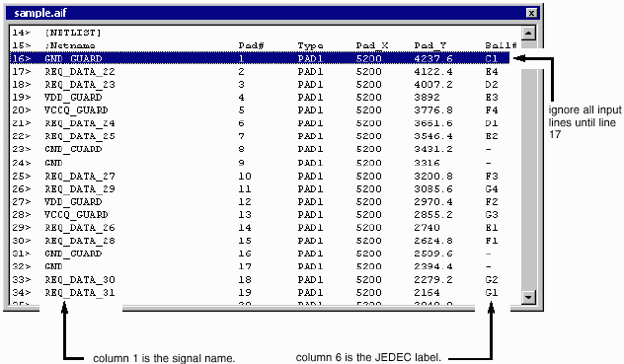
Task: Click ball label F3
Action: point(492,176)
